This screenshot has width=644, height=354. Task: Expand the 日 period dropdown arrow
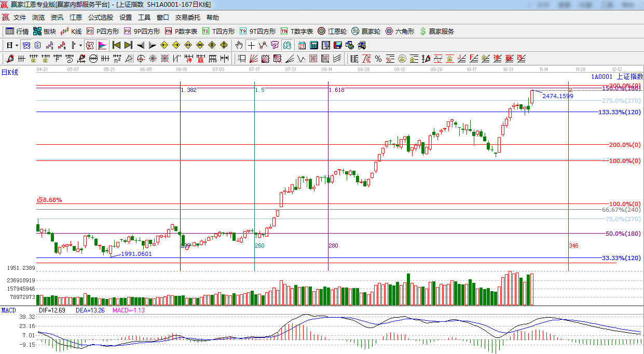[16, 45]
